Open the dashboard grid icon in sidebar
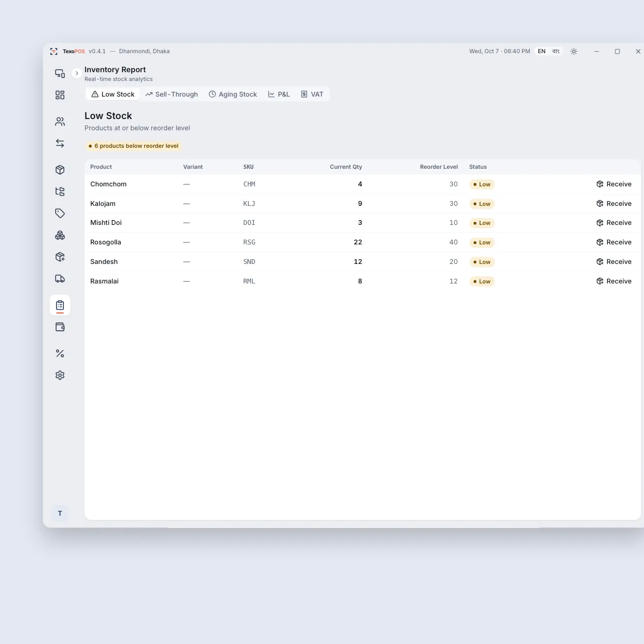Viewport: 644px width, 644px height. tap(60, 95)
